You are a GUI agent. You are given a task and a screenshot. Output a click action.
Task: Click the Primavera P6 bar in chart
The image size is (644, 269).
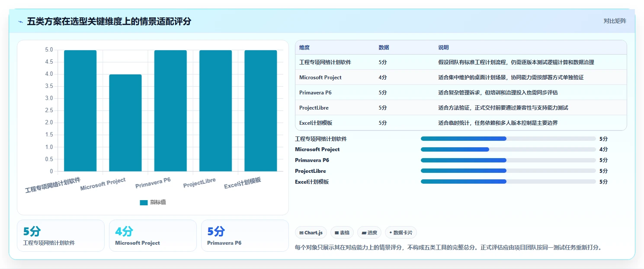coord(170,110)
